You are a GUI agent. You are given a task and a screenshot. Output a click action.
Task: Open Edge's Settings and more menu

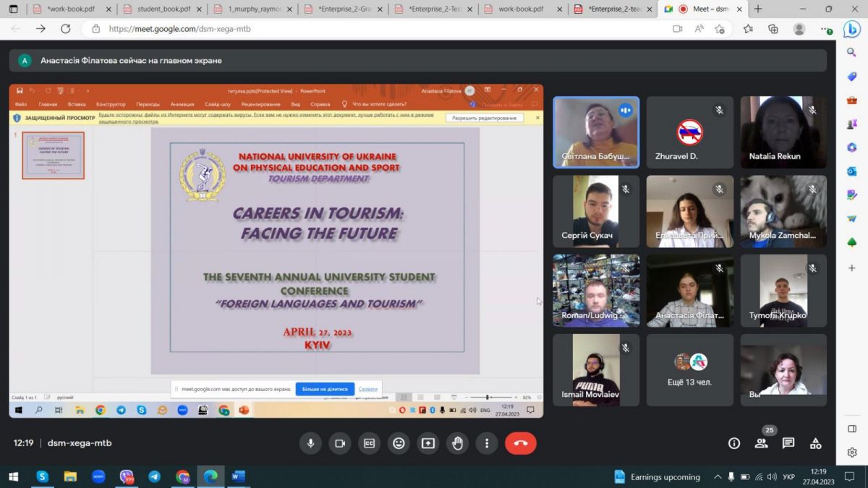pos(826,29)
